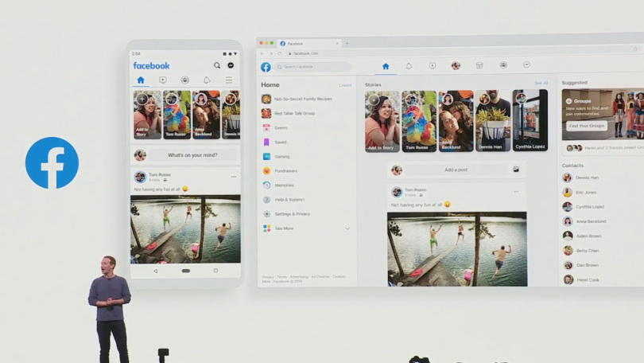Select the Home tab in desktop navigation
This screenshot has height=363, width=644.
coord(386,66)
